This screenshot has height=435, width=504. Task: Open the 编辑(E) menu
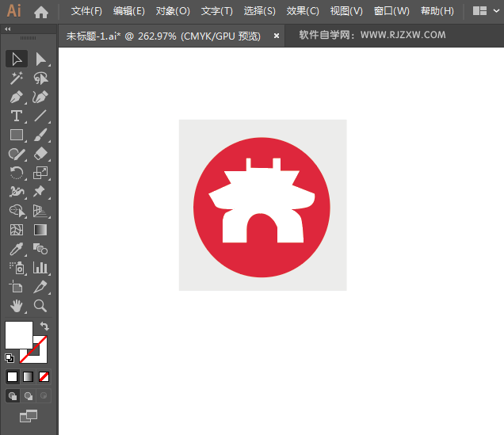pyautogui.click(x=129, y=11)
